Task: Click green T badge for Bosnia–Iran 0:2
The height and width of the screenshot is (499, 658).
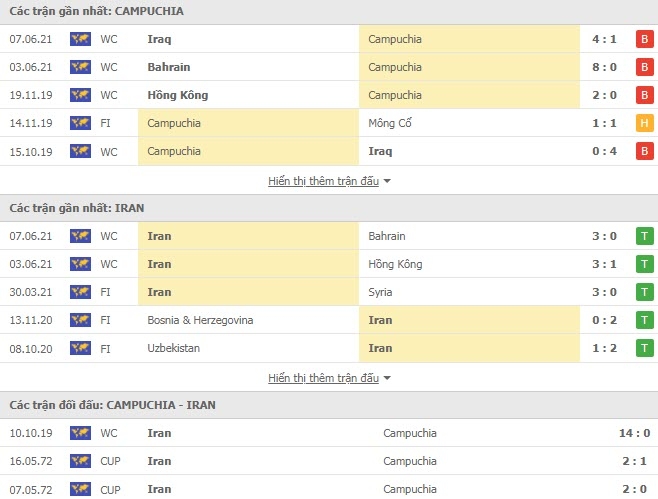Action: 645,320
